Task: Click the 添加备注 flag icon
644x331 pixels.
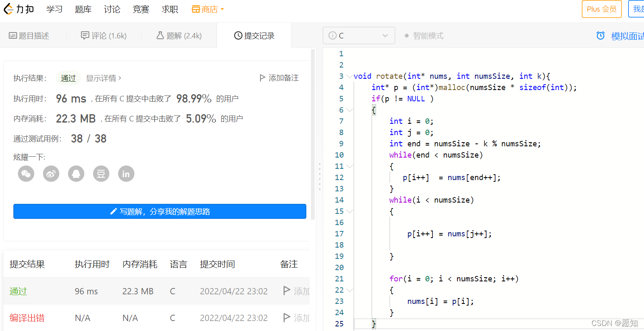Action: 263,78
